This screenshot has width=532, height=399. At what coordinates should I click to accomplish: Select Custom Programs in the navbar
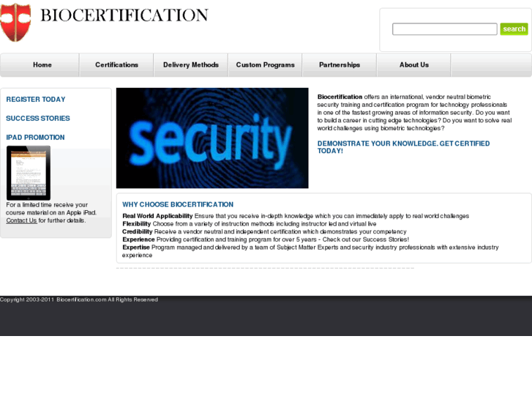pyautogui.click(x=266, y=65)
